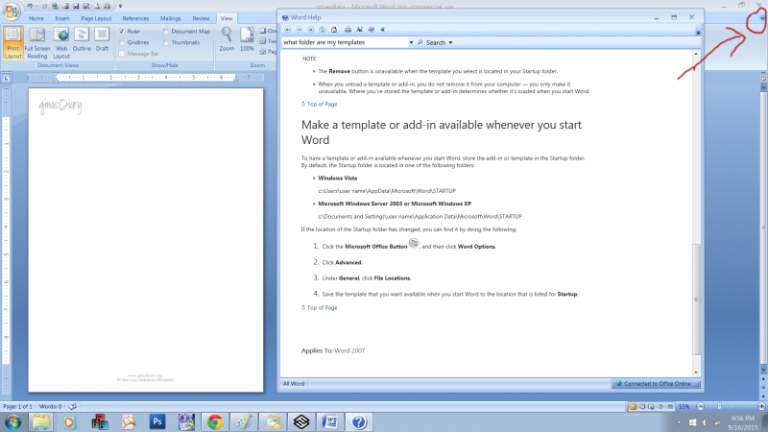
Task: Expand the Undo history dropdown arrow
Action: tap(37, 6)
